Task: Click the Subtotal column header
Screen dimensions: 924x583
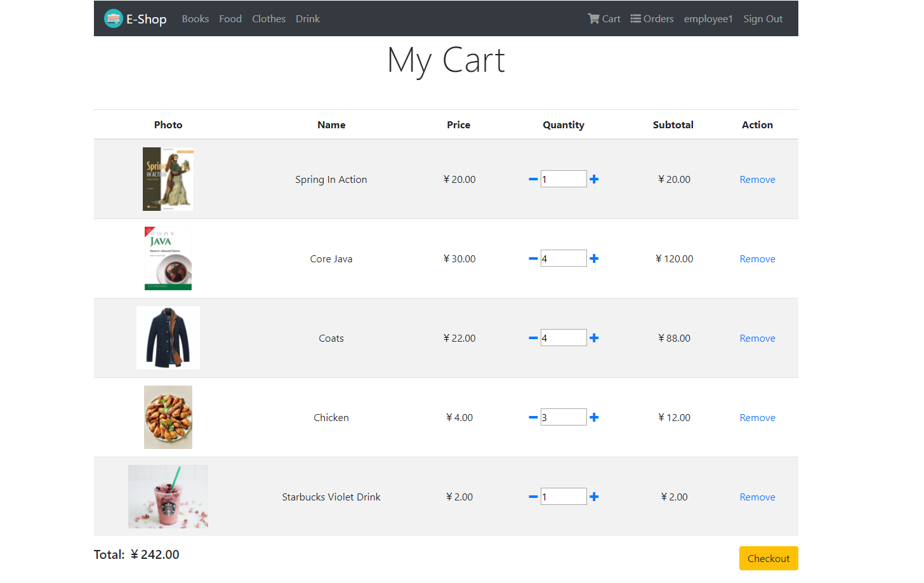Action: [673, 124]
